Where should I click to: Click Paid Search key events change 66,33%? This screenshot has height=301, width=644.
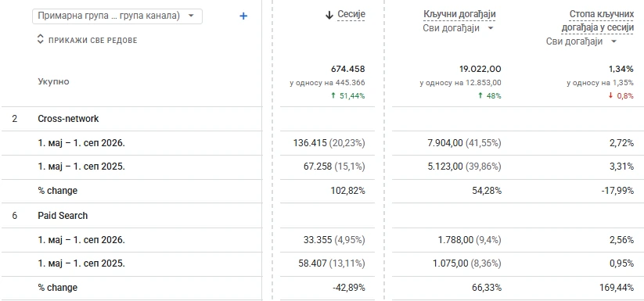pos(487,288)
